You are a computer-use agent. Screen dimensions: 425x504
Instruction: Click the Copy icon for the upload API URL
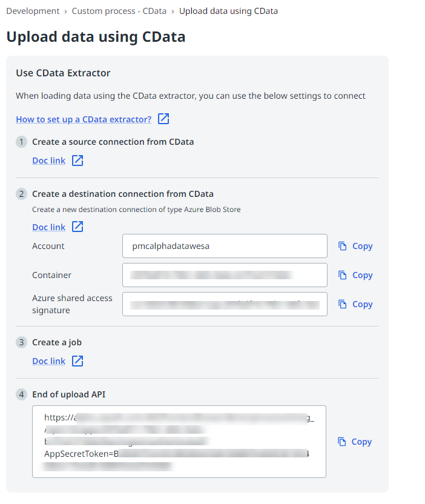click(x=343, y=442)
